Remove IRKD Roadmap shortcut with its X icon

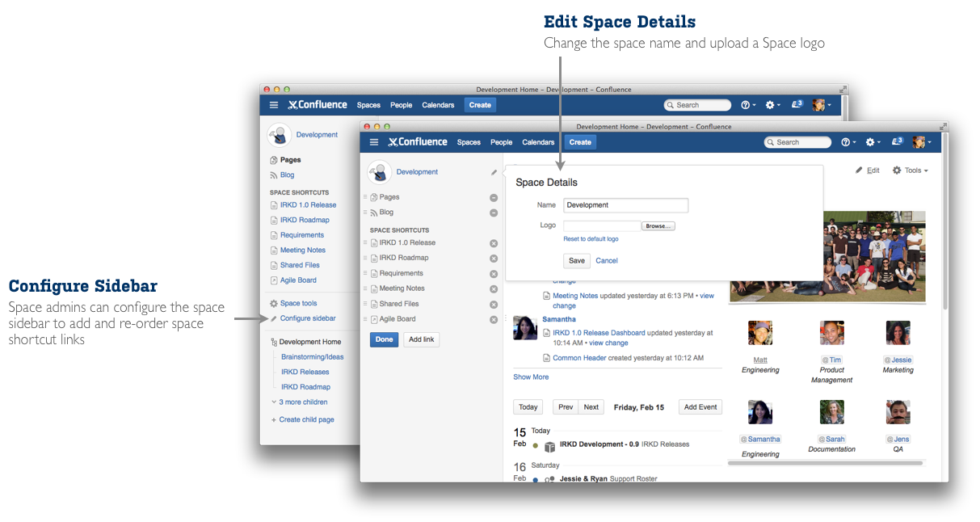coord(494,259)
